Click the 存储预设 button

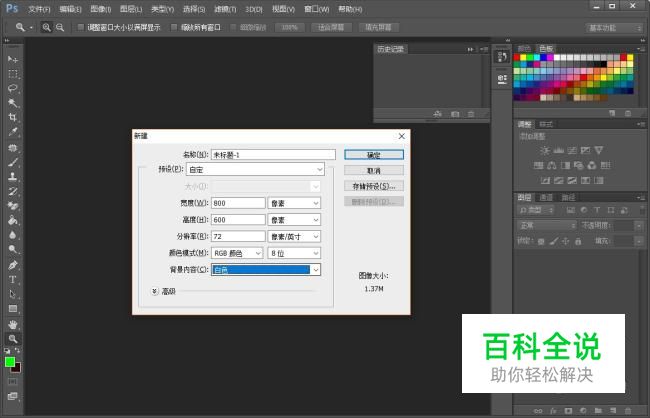pos(373,186)
